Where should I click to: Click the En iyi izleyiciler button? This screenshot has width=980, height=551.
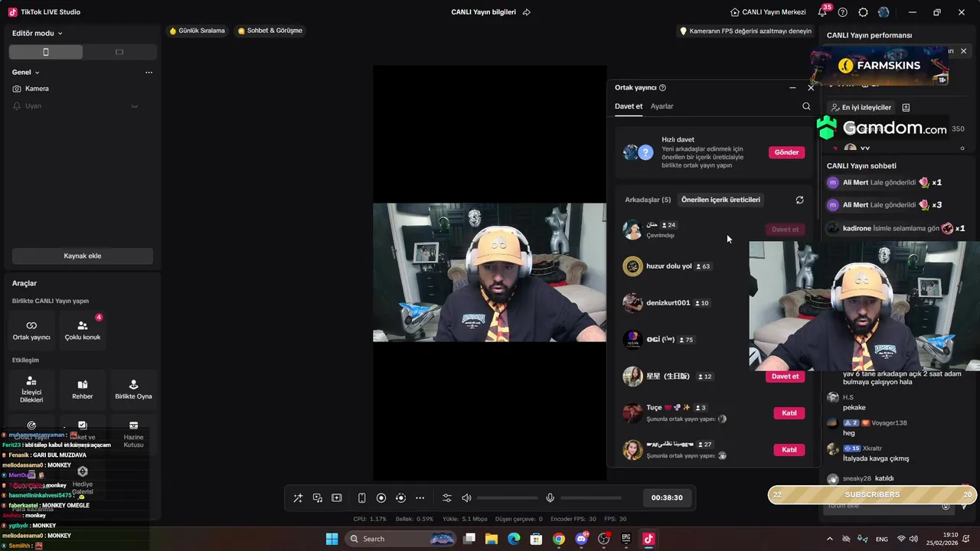coord(861,108)
